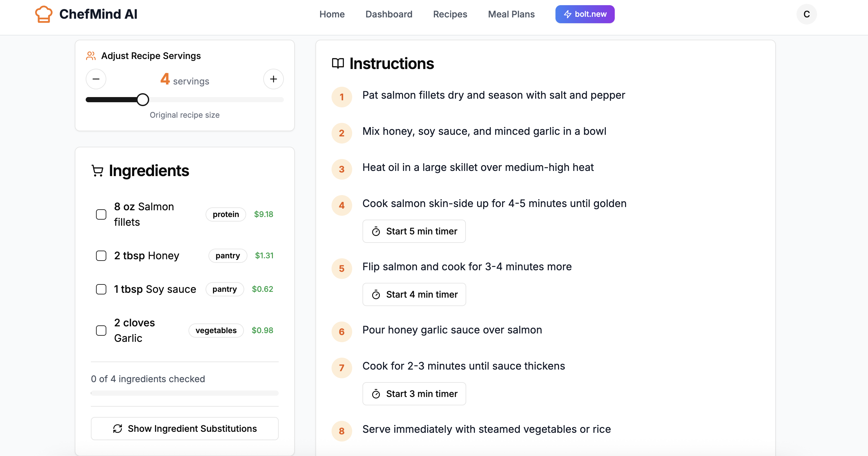Check the 2 cloves Garlic checkbox

click(101, 330)
